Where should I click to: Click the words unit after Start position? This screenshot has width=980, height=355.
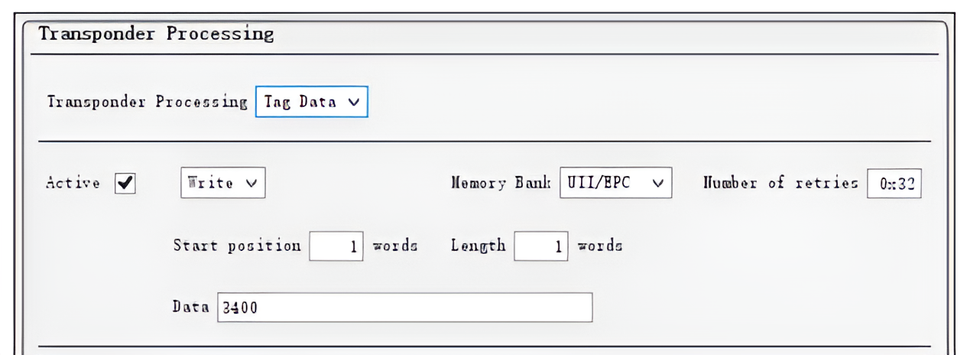(394, 246)
